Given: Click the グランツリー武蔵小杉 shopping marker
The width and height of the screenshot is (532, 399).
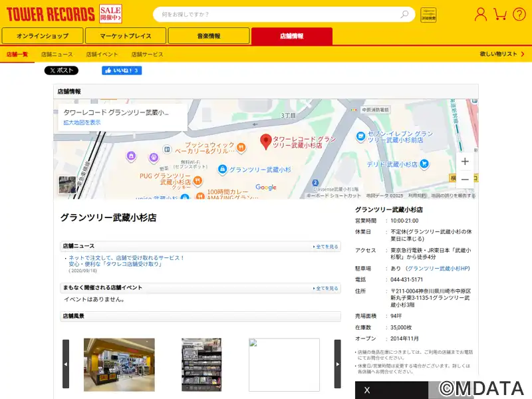Looking at the screenshot, I should 222,169.
